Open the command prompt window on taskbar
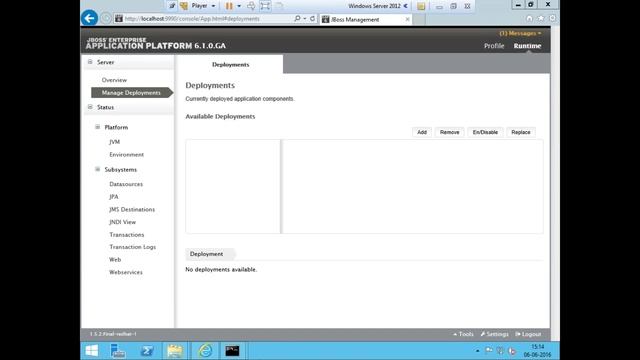This screenshot has width=640, height=360. click(232, 351)
